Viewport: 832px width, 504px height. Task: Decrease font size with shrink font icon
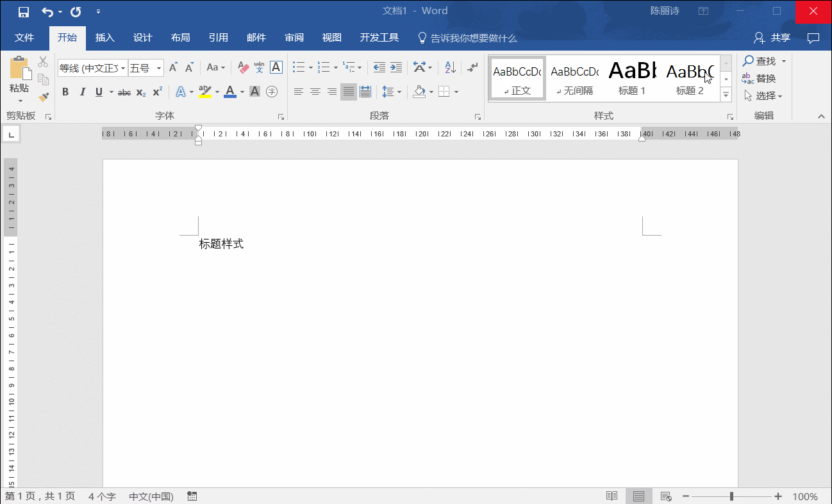coord(189,67)
